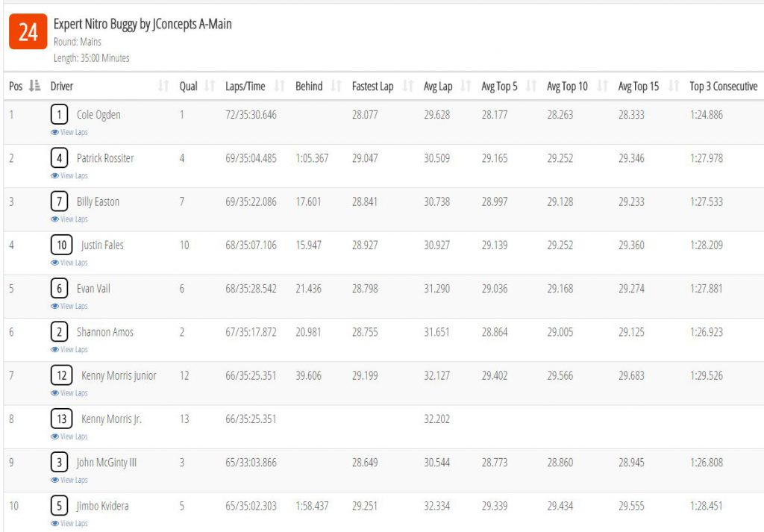
Task: View laps for Billy Easton
Action: [x=69, y=219]
